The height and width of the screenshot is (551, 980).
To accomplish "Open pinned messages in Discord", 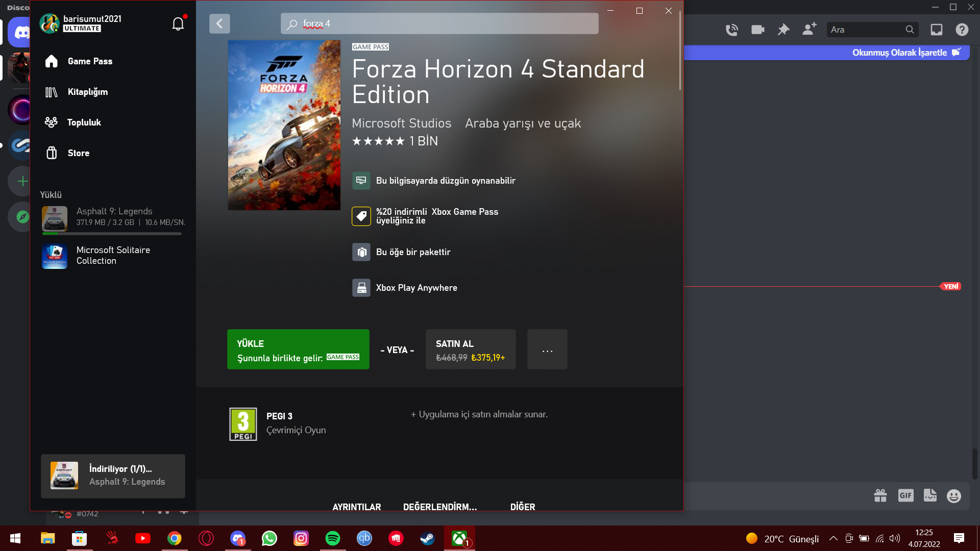I will pyautogui.click(x=783, y=30).
